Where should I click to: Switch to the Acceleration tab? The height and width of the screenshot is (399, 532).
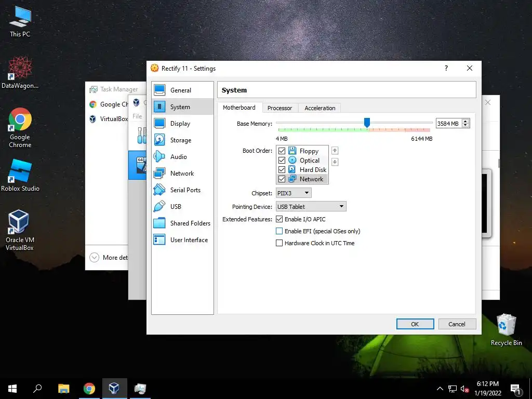(320, 108)
